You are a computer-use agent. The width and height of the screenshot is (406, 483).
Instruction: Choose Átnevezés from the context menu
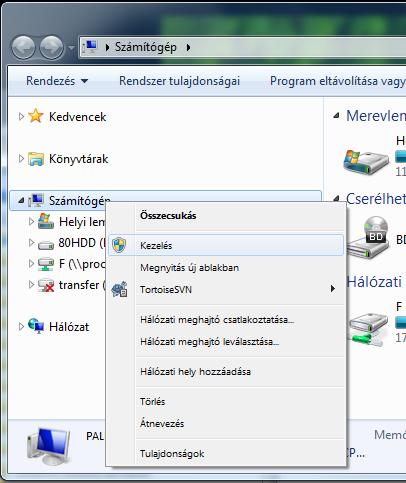click(x=162, y=423)
